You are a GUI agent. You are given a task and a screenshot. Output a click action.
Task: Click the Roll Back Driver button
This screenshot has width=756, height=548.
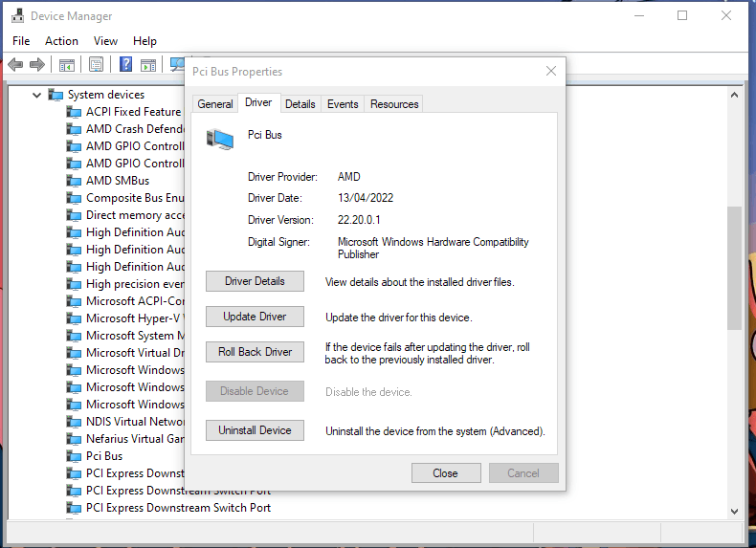tap(255, 352)
